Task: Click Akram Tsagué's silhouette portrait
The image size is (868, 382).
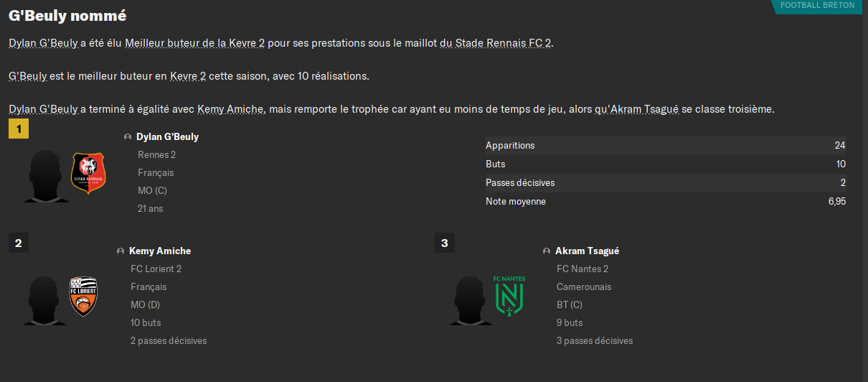Action: click(471, 299)
